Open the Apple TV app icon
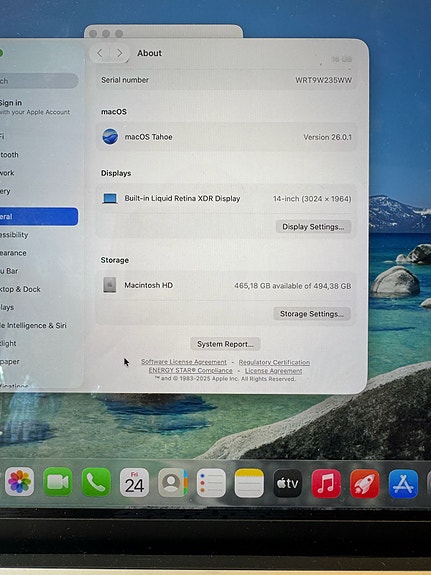 click(288, 483)
